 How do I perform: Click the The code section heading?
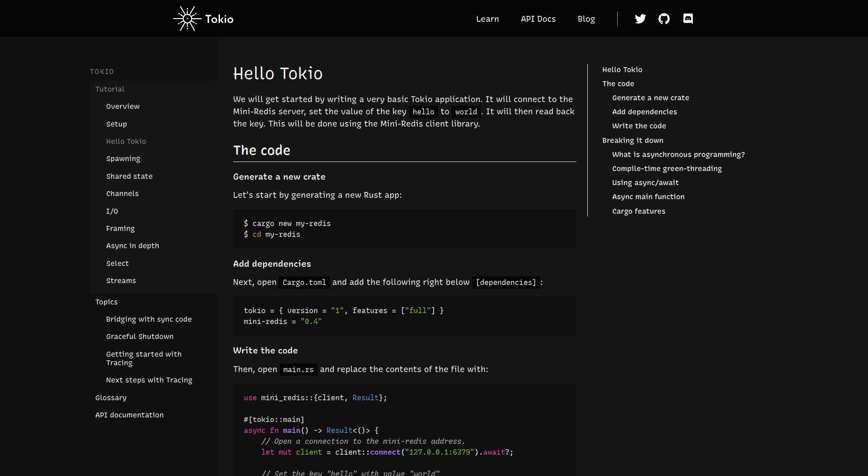point(262,150)
